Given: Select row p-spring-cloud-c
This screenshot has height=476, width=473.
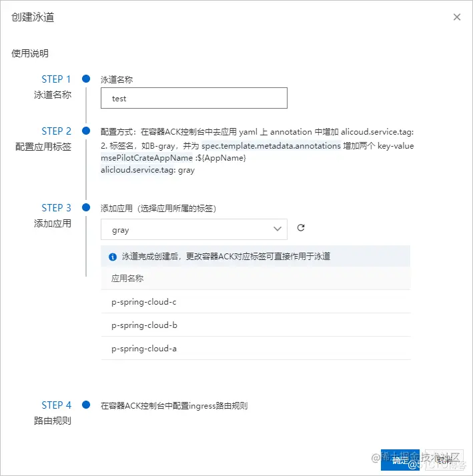Looking at the screenshot, I should [x=256, y=302].
